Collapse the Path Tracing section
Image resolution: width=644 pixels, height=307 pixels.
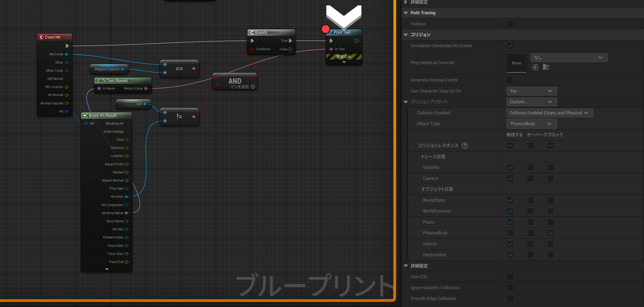click(406, 13)
